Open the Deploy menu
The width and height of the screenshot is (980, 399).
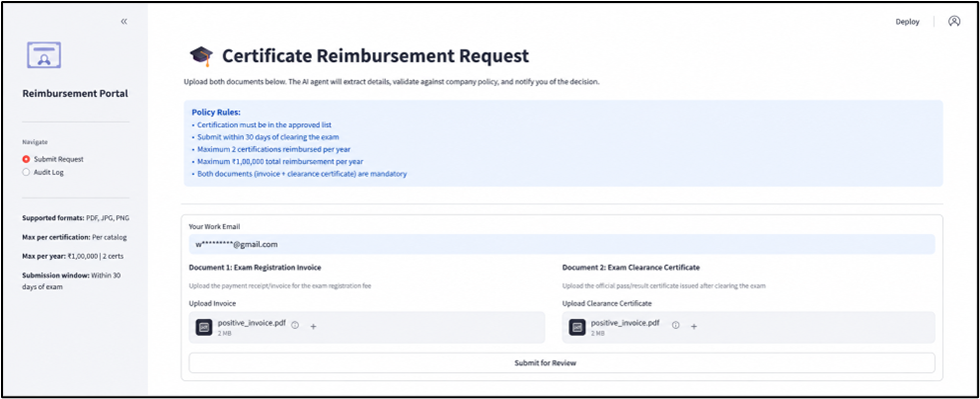907,21
